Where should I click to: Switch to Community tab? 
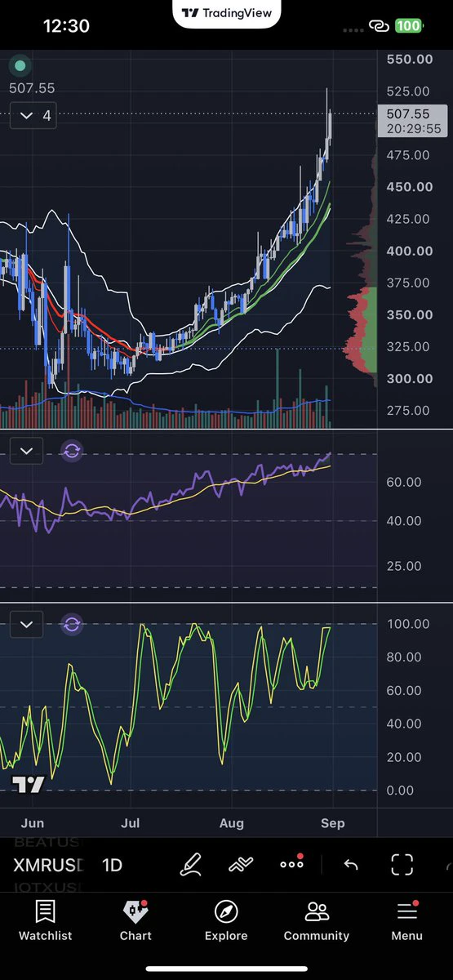click(x=317, y=920)
